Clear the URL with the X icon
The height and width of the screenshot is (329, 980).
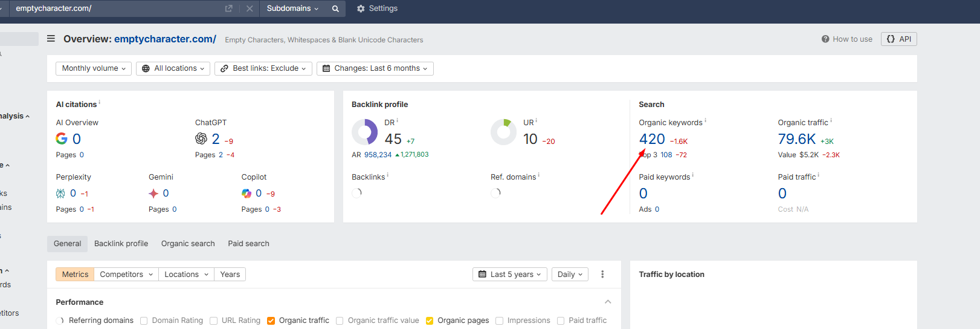coord(250,8)
